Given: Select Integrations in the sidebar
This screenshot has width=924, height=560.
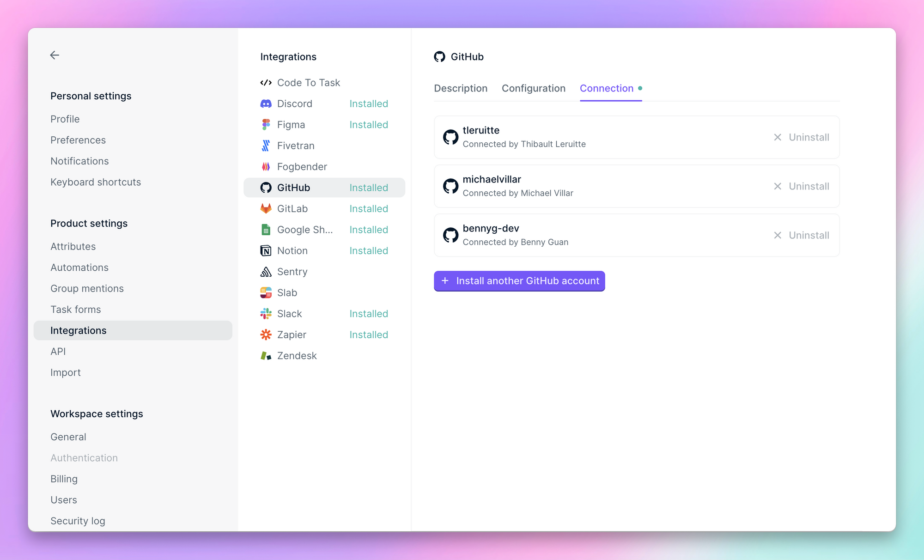Looking at the screenshot, I should pos(133,330).
